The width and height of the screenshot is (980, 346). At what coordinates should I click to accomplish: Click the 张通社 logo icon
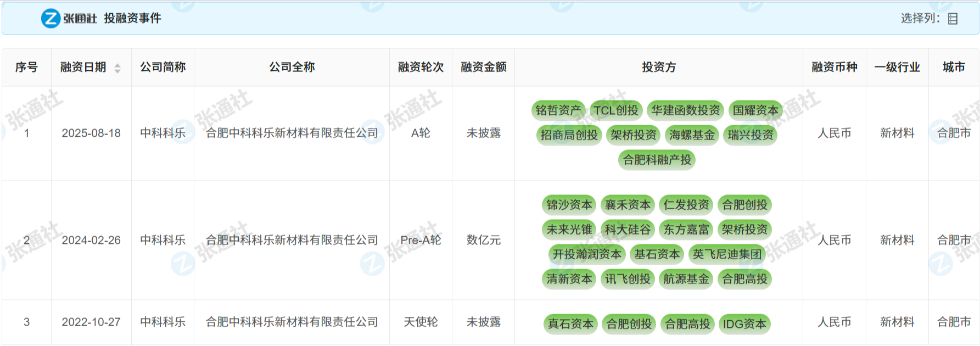click(x=51, y=18)
